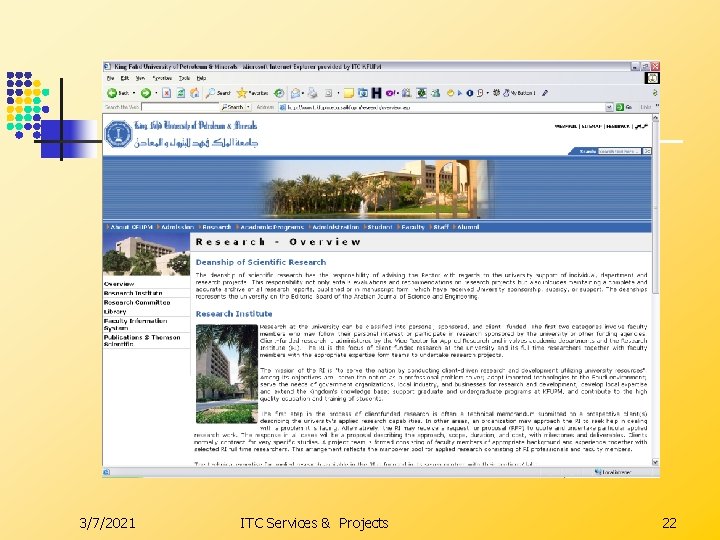Click the black H icon in toolbar

(x=377, y=93)
